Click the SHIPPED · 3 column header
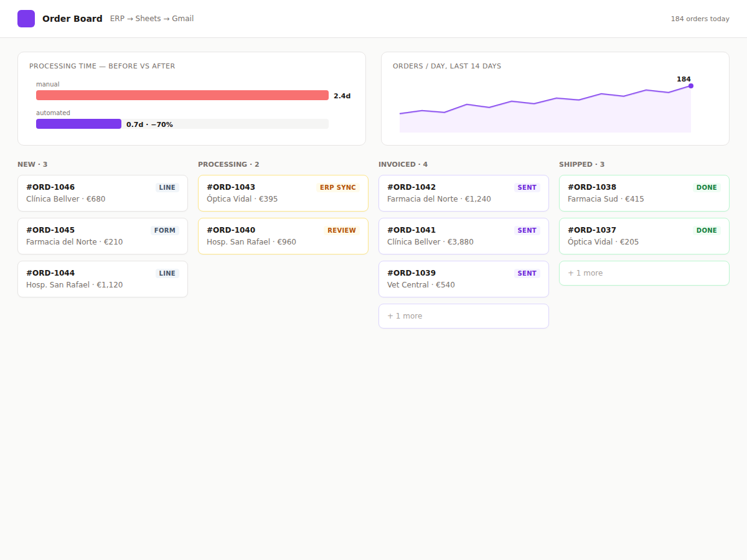This screenshot has width=747, height=560. 581,164
